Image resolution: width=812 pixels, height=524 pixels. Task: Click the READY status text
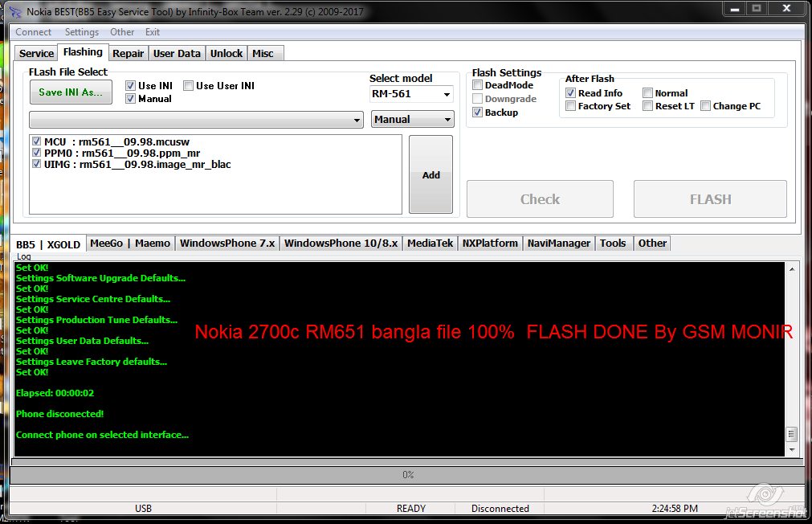(x=410, y=509)
